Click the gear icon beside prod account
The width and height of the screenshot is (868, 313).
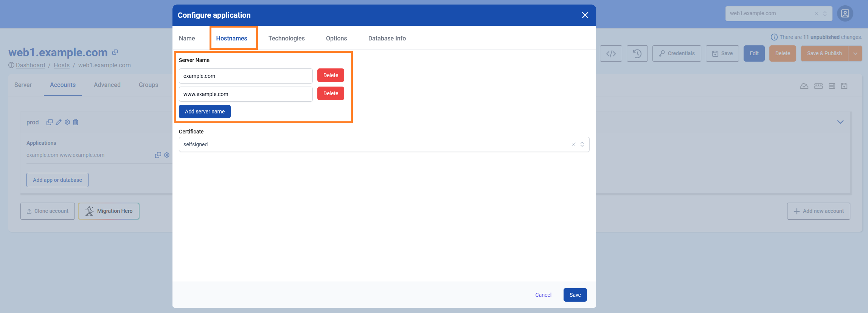pyautogui.click(x=67, y=122)
